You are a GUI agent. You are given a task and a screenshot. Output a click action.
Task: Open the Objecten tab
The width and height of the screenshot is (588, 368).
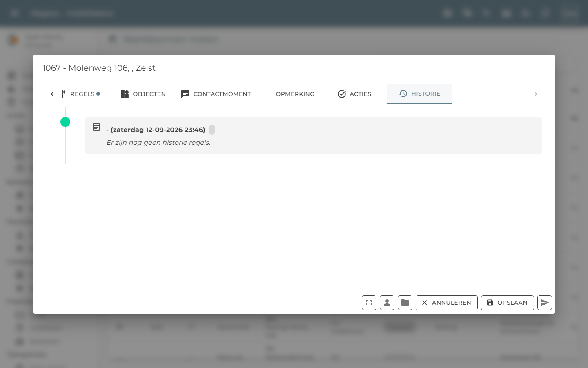(x=143, y=94)
